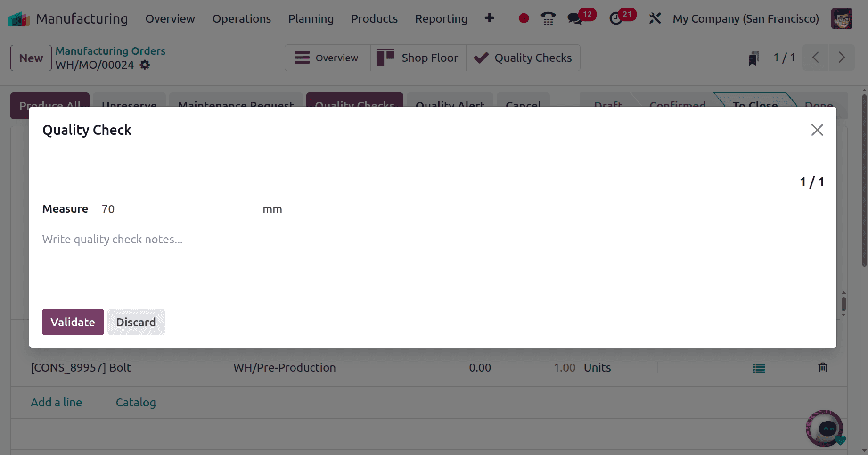The image size is (868, 455).
Task: Select the Quality Checks smart button
Action: (x=523, y=58)
